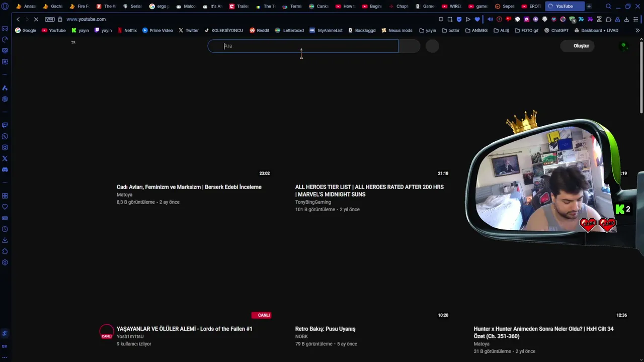Open the ChatGPT bookmark
The height and width of the screenshot is (362, 644).
pyautogui.click(x=556, y=30)
